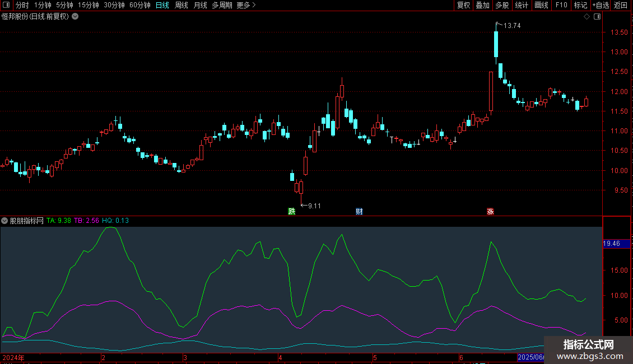Screen dimensions: 633x364
Task: Activate the 画线 drawing tools
Action: [541, 5]
